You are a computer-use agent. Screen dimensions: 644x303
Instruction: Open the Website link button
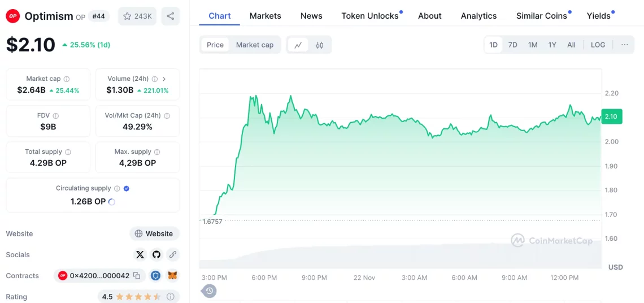(154, 233)
